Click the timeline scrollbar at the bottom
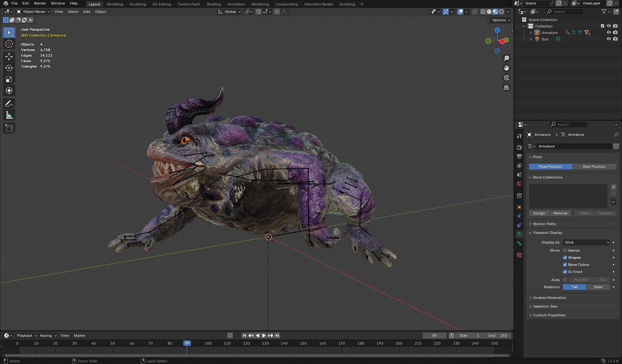The height and width of the screenshot is (364, 622). point(256,355)
